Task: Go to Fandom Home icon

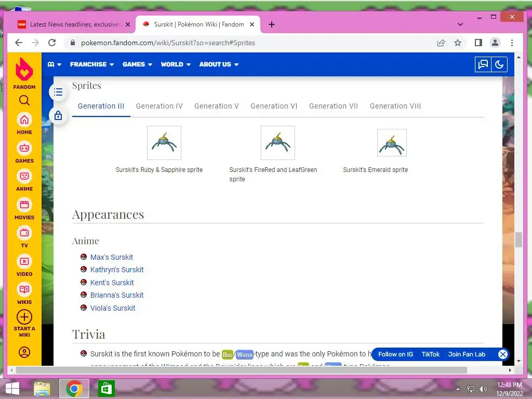Action: [24, 120]
